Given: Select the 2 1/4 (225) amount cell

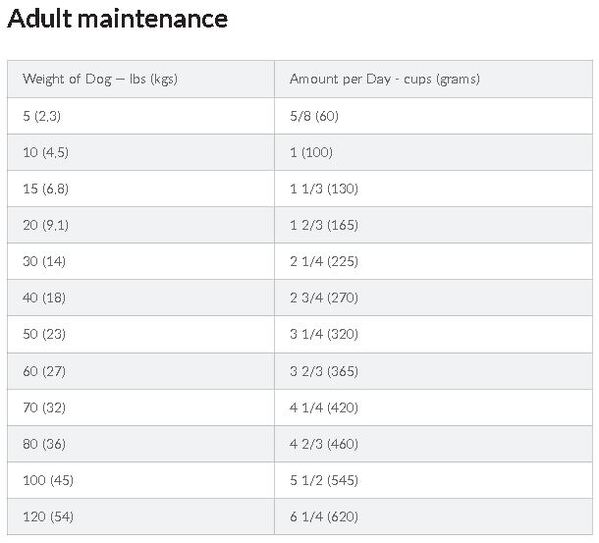Looking at the screenshot, I should (x=433, y=261).
